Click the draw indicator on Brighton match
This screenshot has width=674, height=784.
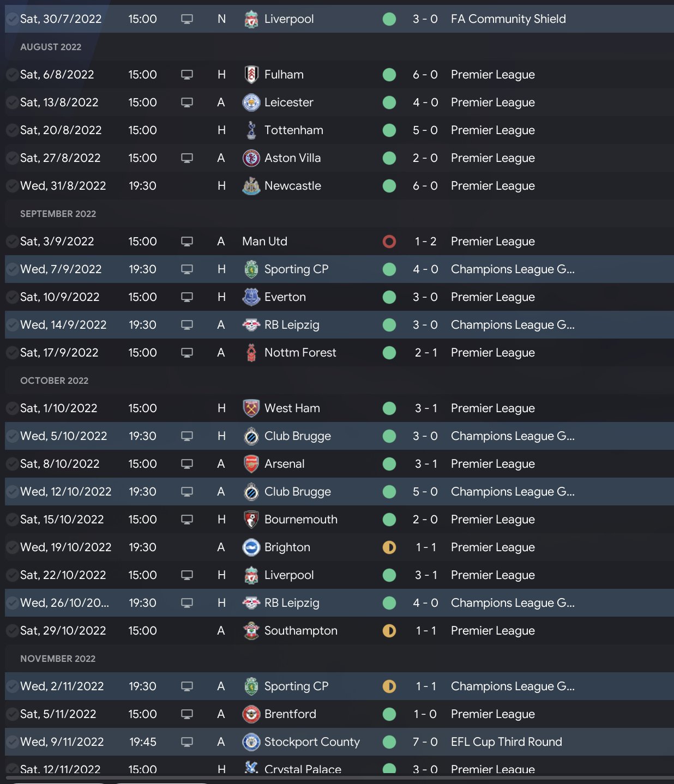389,547
